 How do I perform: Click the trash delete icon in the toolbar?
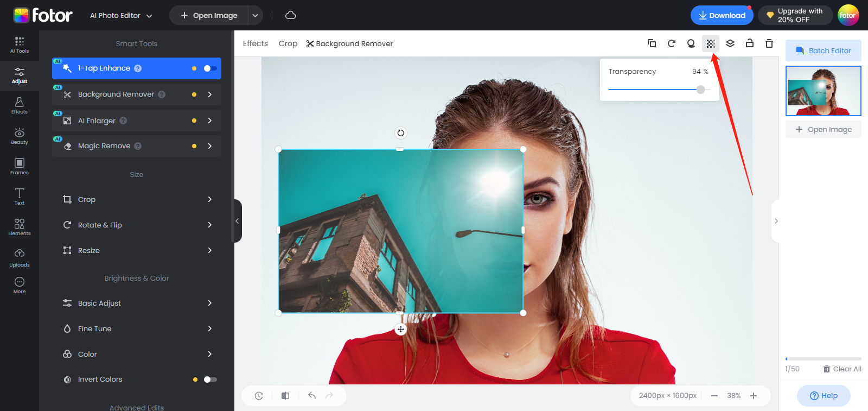click(769, 43)
